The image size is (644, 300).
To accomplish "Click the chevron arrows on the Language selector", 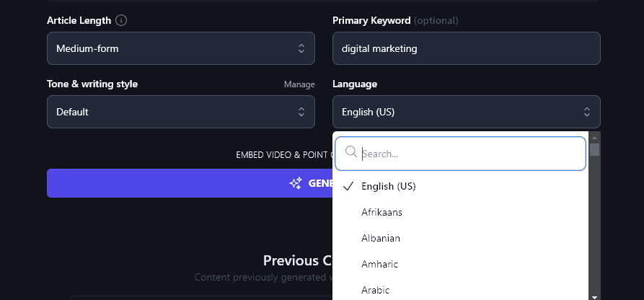I will [x=587, y=112].
